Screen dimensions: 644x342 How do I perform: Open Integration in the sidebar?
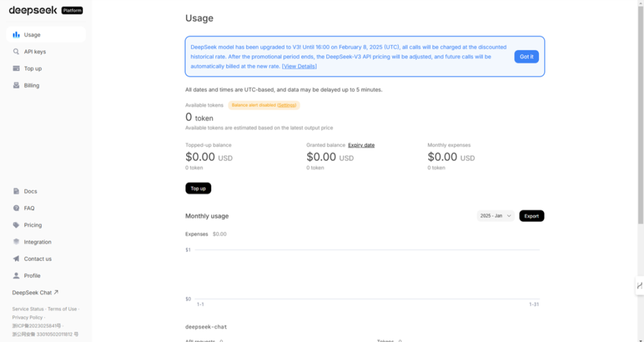pyautogui.click(x=45, y=241)
